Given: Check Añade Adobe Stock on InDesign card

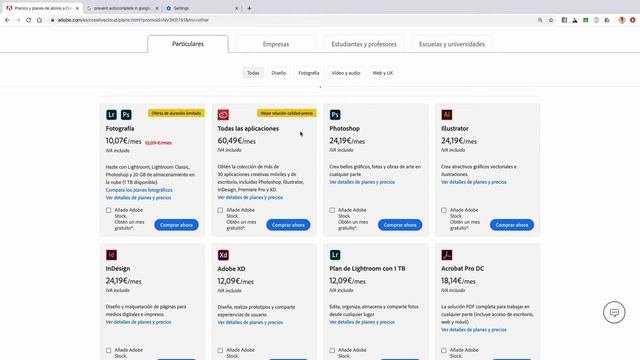Looking at the screenshot, I should tap(109, 350).
